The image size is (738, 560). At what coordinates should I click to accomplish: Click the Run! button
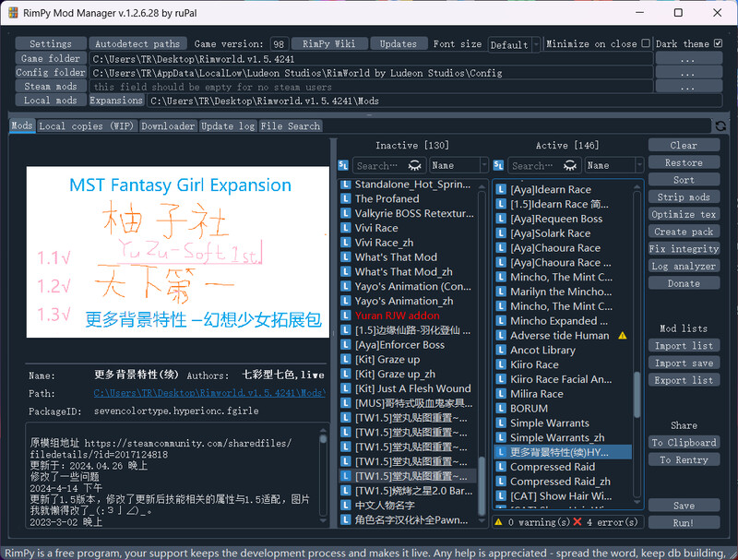point(684,522)
